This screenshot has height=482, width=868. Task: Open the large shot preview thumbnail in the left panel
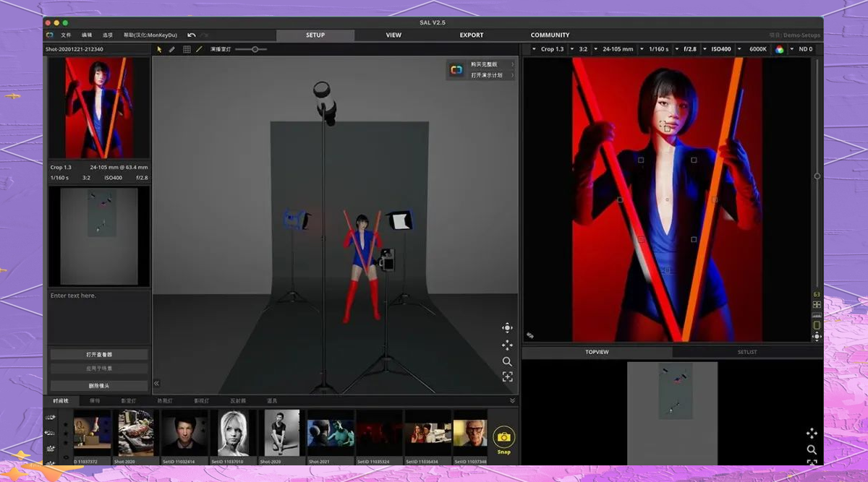(99, 108)
